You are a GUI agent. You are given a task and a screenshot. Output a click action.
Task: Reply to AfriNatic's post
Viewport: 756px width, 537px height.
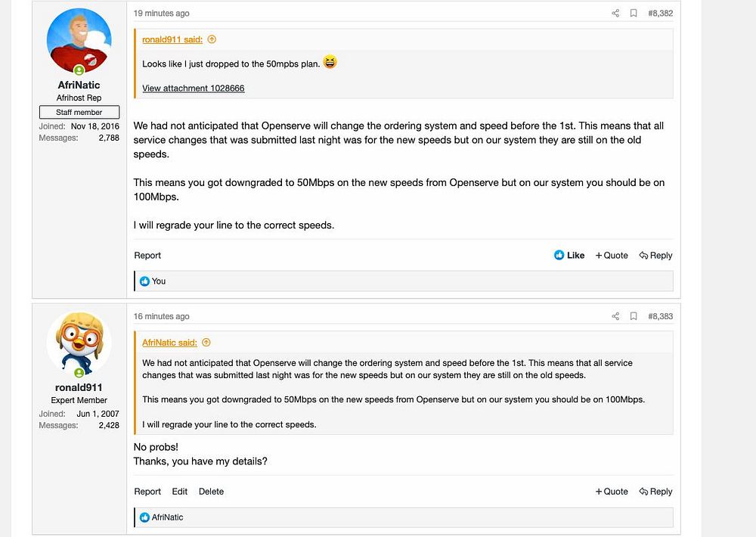[x=655, y=255]
